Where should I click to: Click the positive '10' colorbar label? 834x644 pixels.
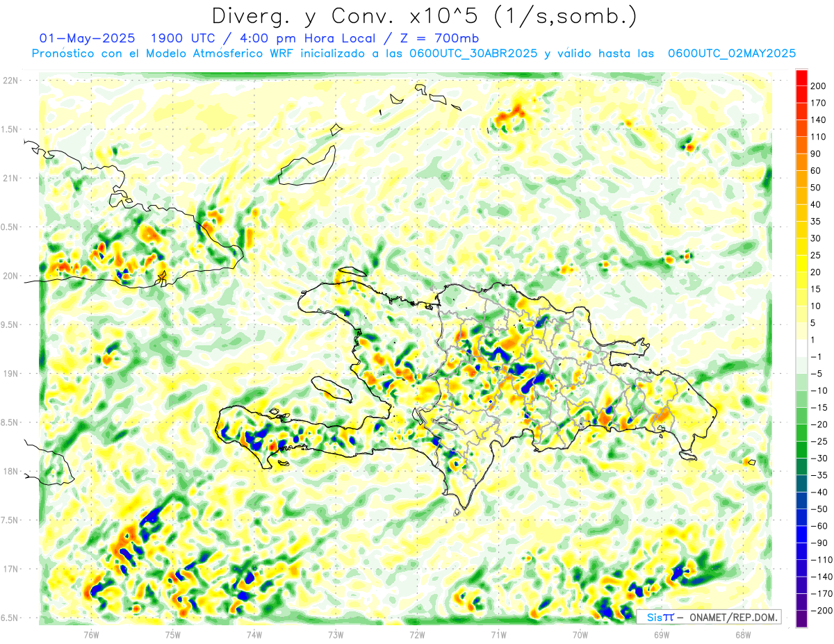pyautogui.click(x=816, y=306)
